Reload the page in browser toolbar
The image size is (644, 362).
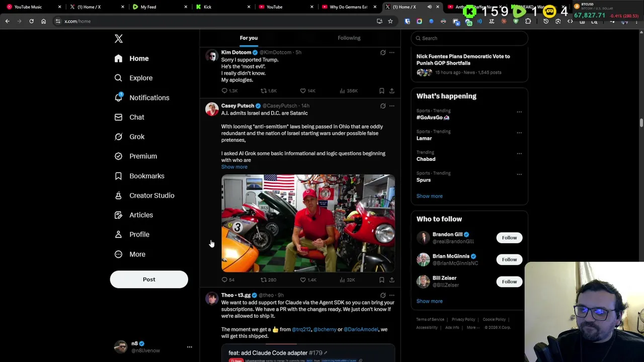pyautogui.click(x=31, y=21)
